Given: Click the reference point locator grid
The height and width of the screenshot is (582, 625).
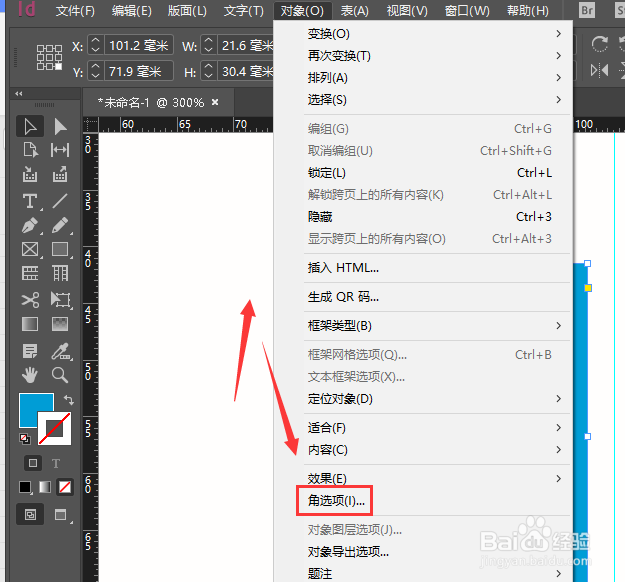Looking at the screenshot, I should (49, 57).
